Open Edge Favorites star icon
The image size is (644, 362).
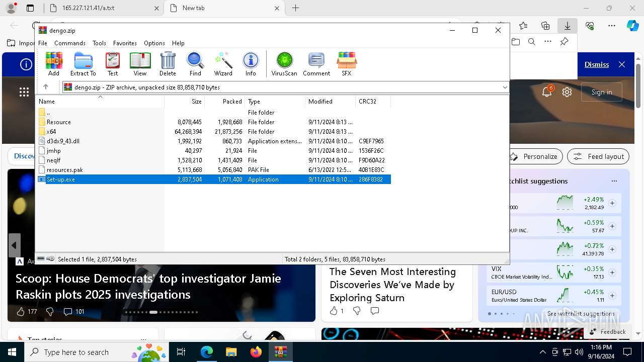coord(523,26)
